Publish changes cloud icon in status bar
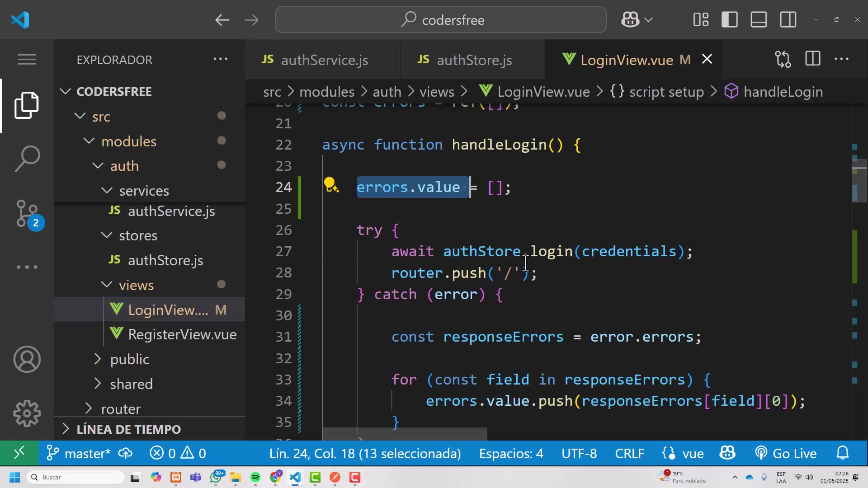Screen dimensions: 868x488 (x=125, y=453)
